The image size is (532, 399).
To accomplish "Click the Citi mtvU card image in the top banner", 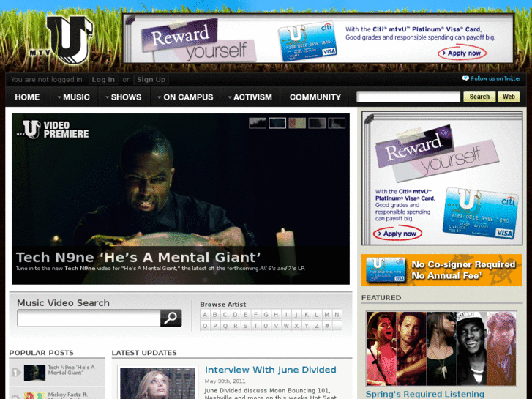I will point(307,42).
